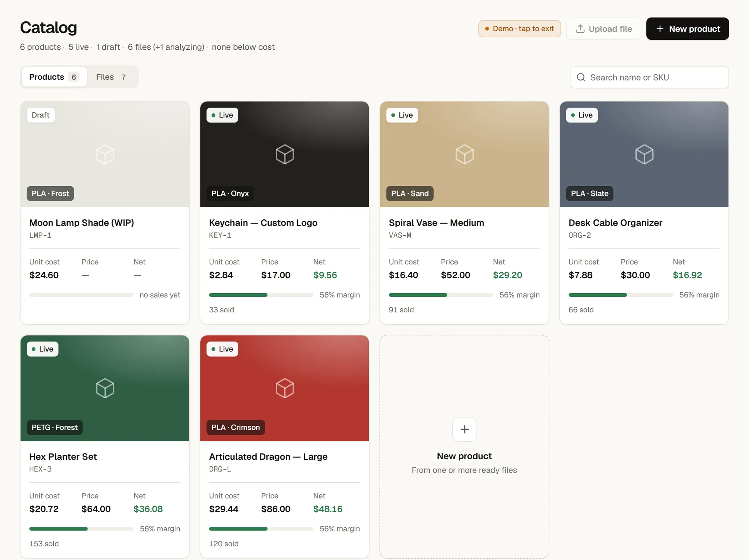
Task: Open Keychain — Custom Logo product title
Action: click(263, 223)
